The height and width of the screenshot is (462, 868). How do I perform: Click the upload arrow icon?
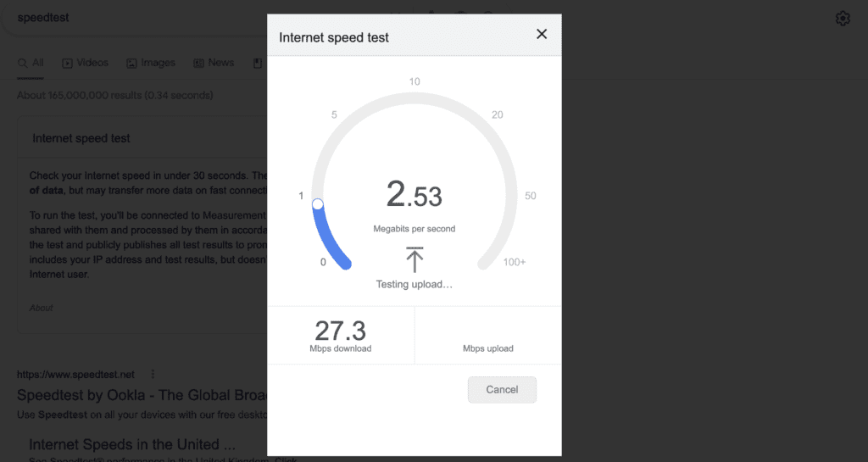click(415, 259)
